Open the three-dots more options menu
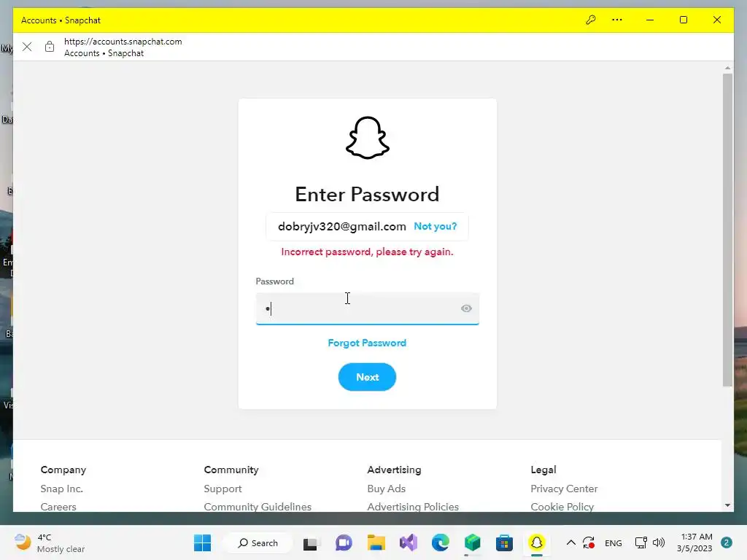 (x=617, y=20)
